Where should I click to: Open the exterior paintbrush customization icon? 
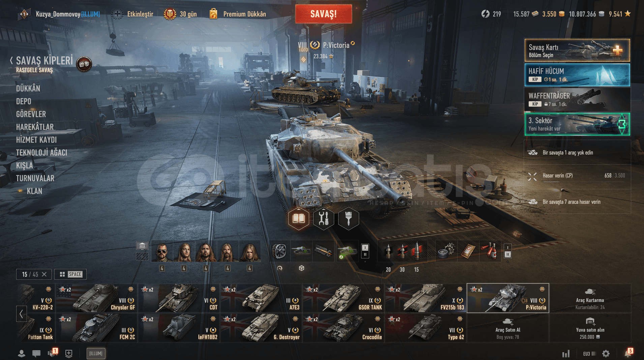pyautogui.click(x=348, y=219)
